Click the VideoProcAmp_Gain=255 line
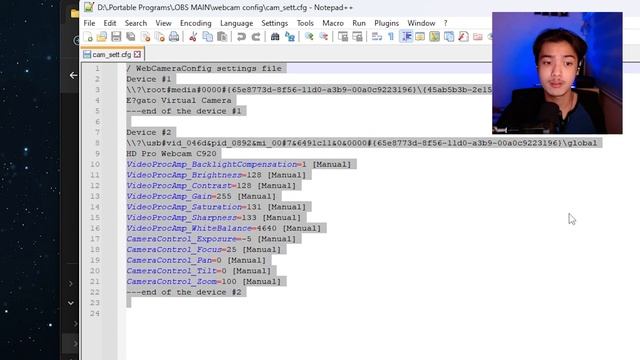 pos(201,196)
